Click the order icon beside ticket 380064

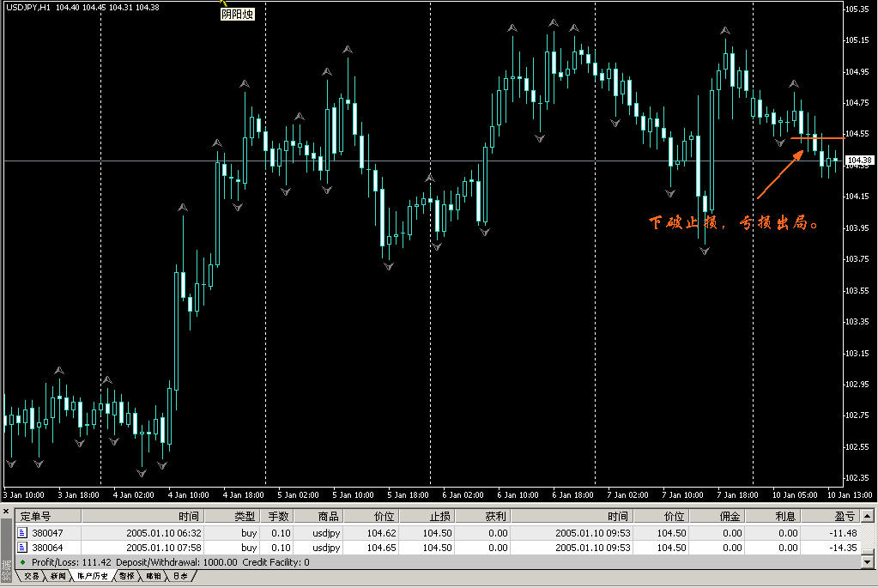[22, 547]
